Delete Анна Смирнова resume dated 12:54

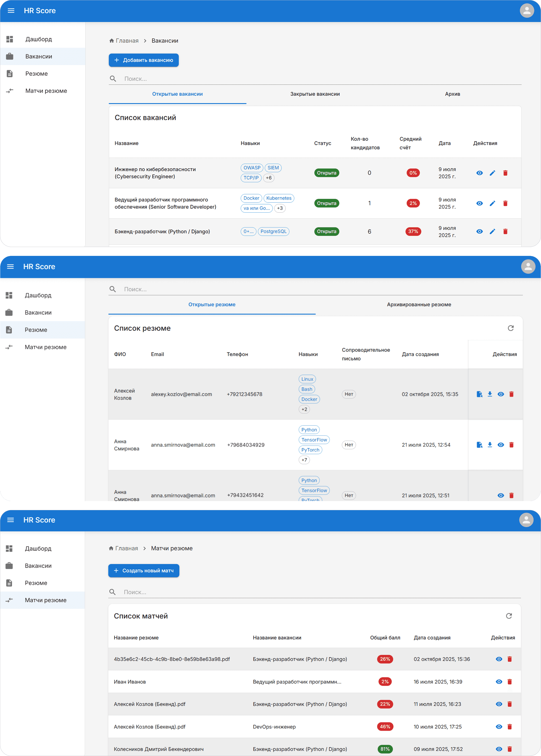coord(511,445)
